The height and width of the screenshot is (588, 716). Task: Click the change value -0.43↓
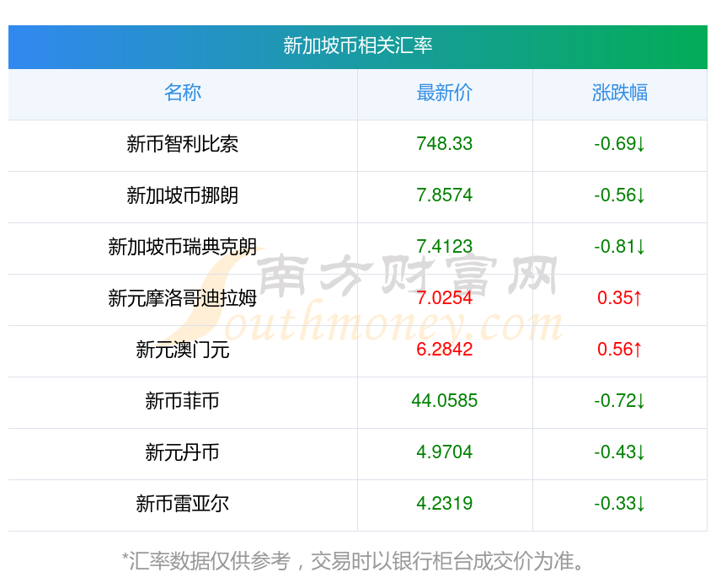click(x=620, y=452)
